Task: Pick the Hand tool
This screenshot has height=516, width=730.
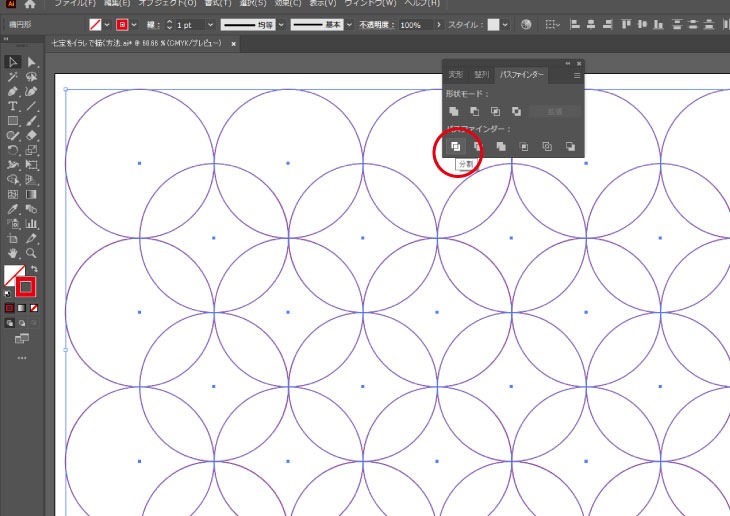Action: (13, 254)
